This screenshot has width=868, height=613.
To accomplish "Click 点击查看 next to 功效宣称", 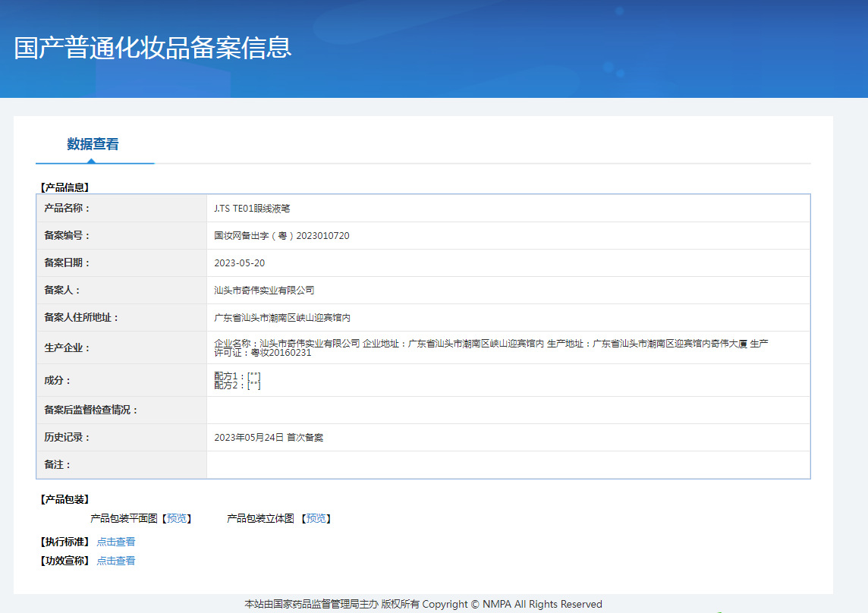I will pyautogui.click(x=116, y=561).
